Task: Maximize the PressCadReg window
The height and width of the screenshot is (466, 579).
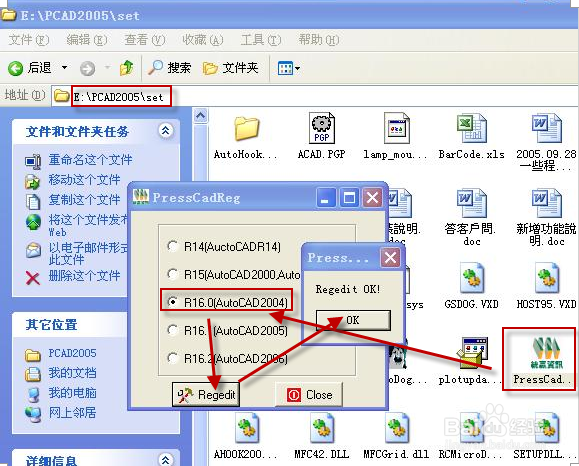Action: (x=349, y=198)
